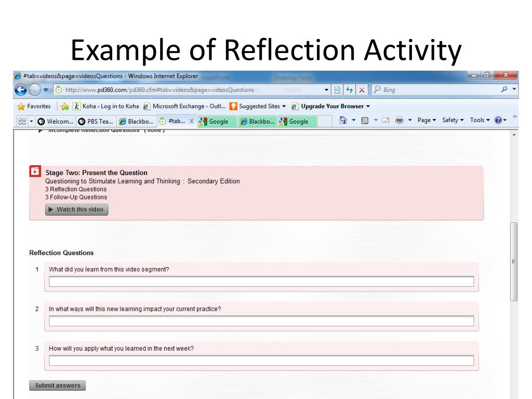The image size is (532, 399).
Task: Select the second green Google tab
Action: click(x=297, y=122)
